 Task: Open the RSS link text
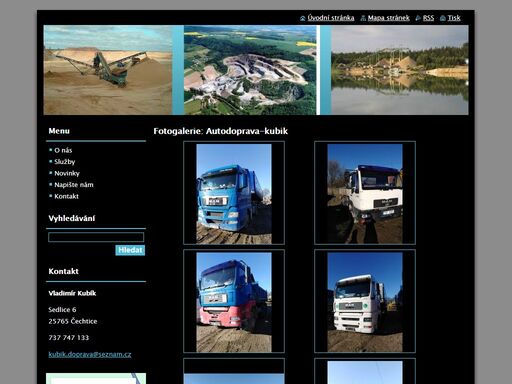(x=428, y=18)
